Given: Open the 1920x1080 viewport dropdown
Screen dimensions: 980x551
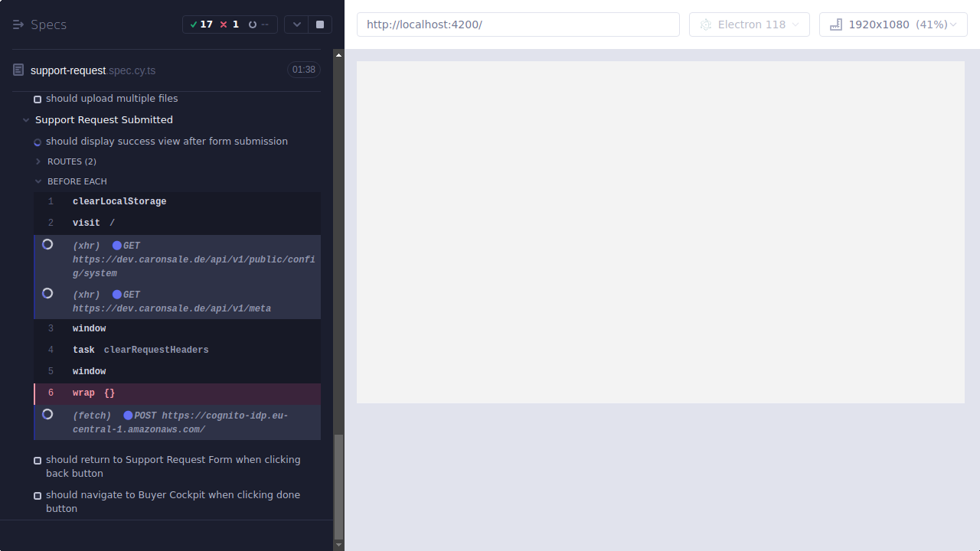Looking at the screenshot, I should coord(952,24).
